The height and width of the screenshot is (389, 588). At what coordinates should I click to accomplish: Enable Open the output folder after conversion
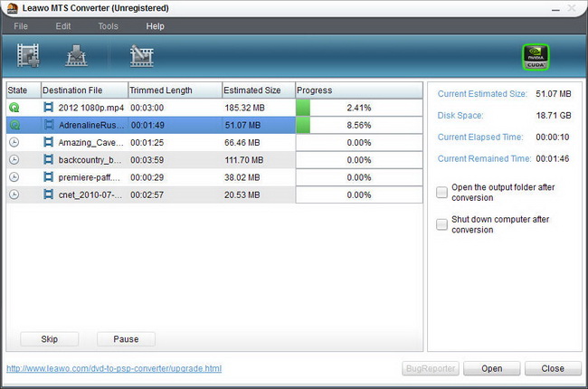pyautogui.click(x=441, y=192)
